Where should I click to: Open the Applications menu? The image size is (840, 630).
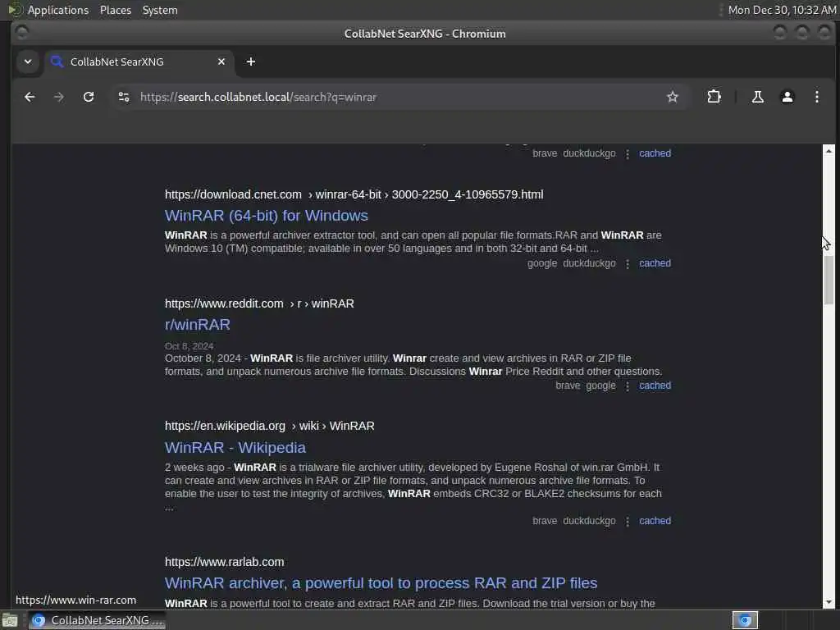pos(58,10)
